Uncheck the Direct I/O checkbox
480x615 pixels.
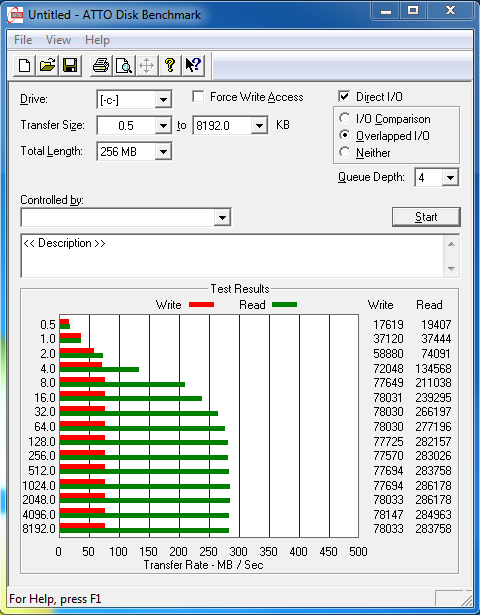pos(344,96)
